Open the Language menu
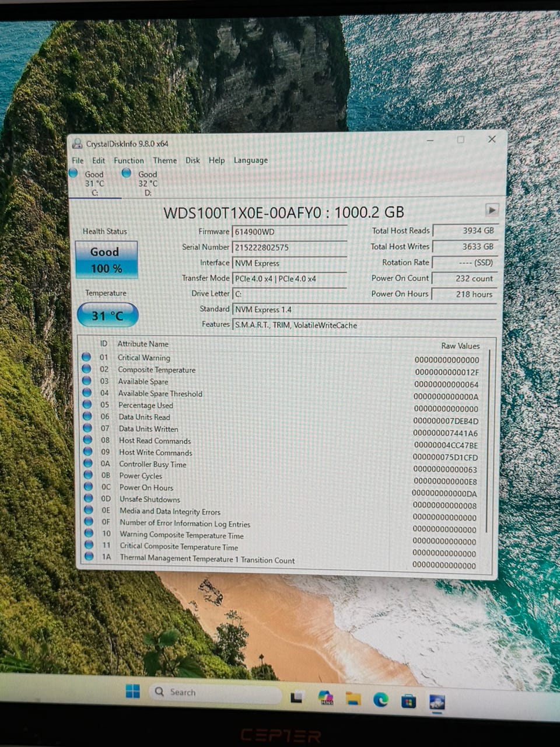This screenshot has width=560, height=747. click(251, 160)
